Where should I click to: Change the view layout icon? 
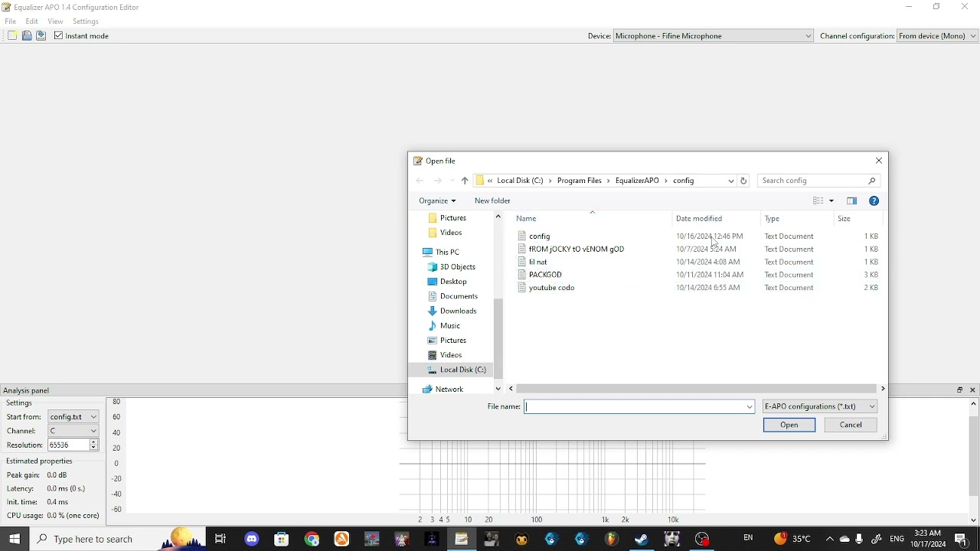pos(818,201)
